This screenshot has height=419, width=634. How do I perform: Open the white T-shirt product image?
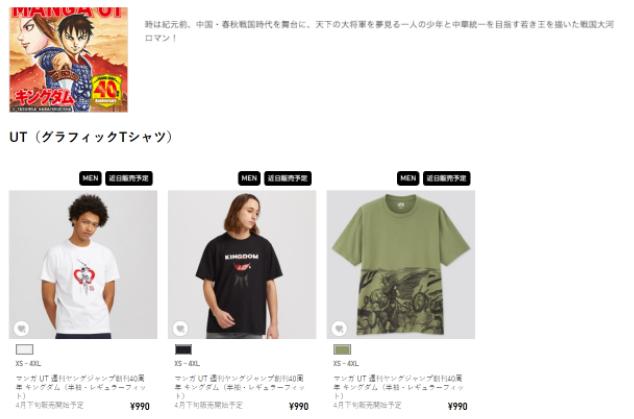click(x=83, y=265)
